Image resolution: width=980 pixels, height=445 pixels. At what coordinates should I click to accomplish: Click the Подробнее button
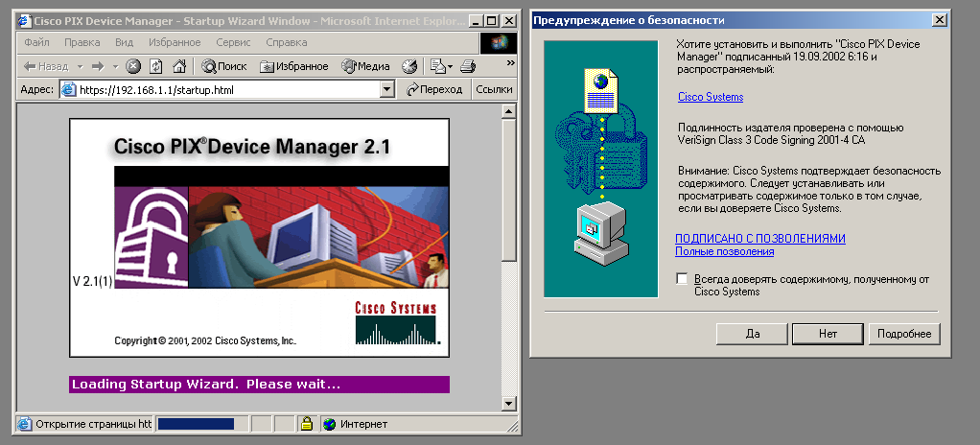(x=904, y=334)
